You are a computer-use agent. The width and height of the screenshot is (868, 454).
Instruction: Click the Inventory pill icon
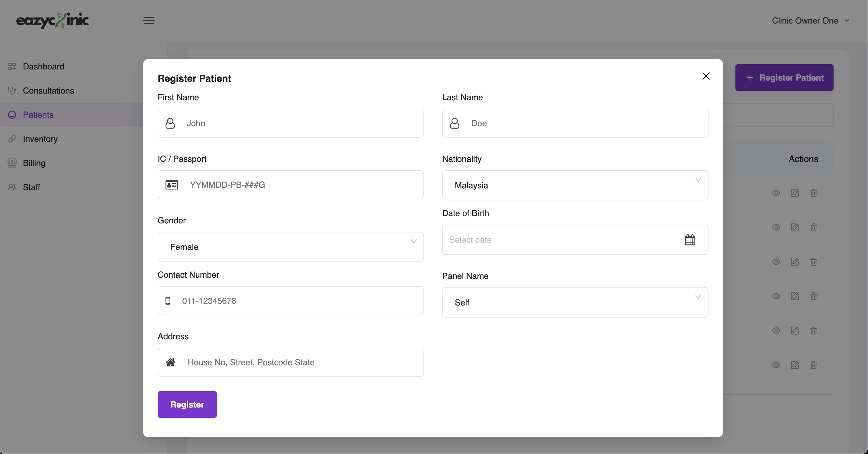[x=12, y=139]
